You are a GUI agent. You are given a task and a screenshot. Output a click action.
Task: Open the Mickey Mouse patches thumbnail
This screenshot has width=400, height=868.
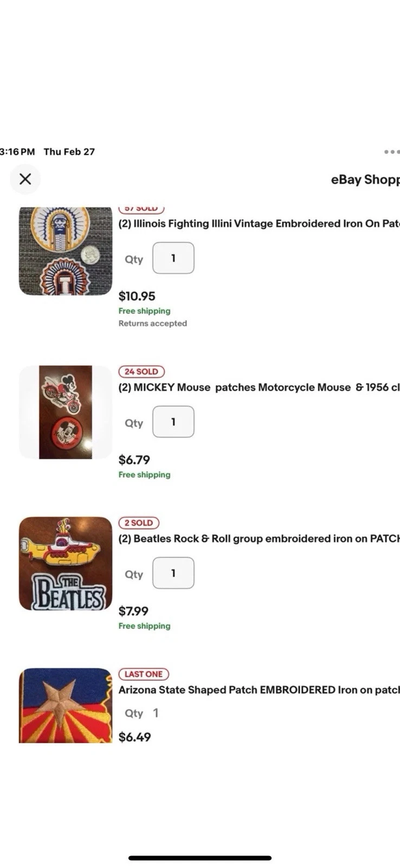point(66,412)
